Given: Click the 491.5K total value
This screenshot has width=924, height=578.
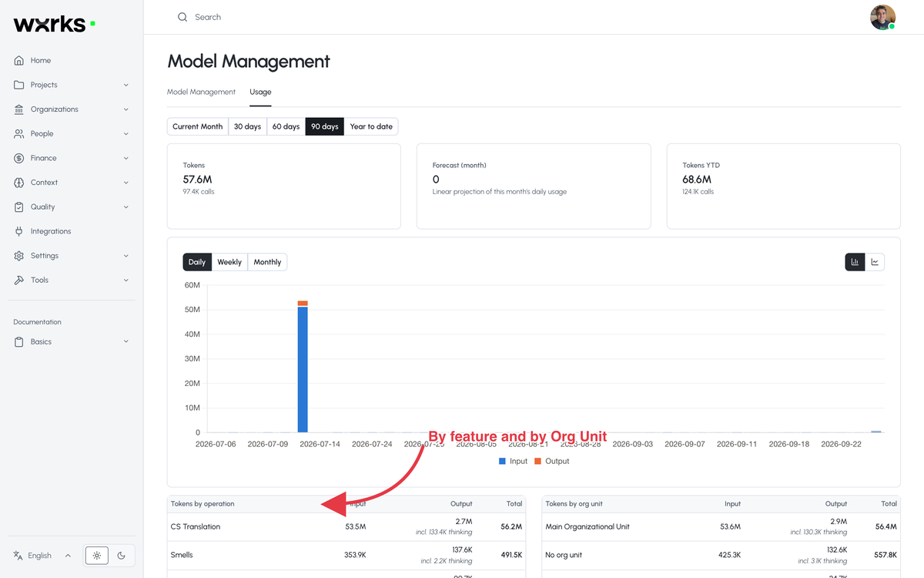Looking at the screenshot, I should (511, 555).
